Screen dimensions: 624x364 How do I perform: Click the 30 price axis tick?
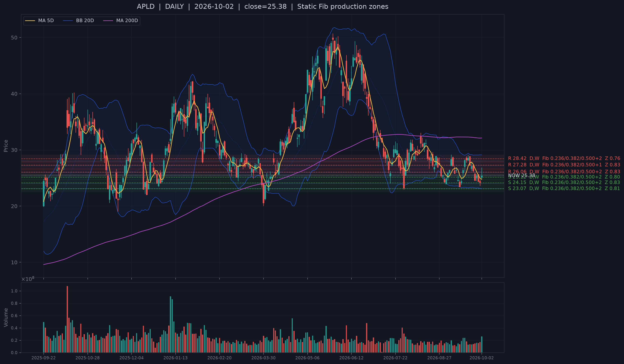pyautogui.click(x=14, y=150)
